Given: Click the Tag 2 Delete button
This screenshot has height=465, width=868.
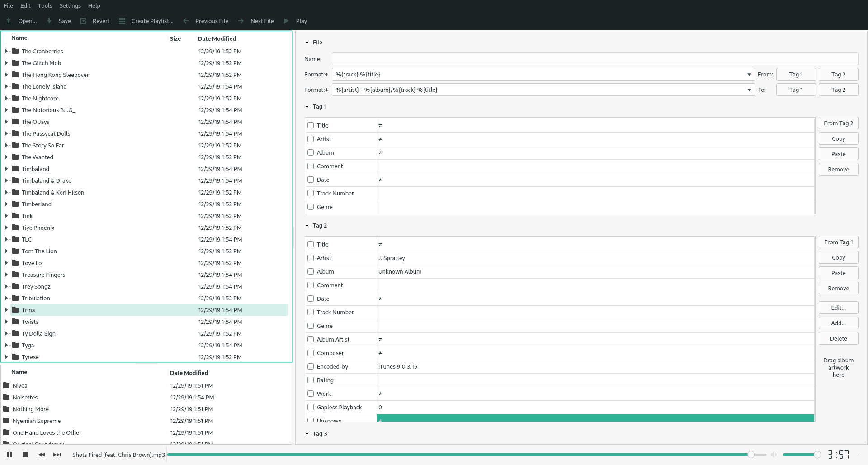Looking at the screenshot, I should pyautogui.click(x=838, y=338).
